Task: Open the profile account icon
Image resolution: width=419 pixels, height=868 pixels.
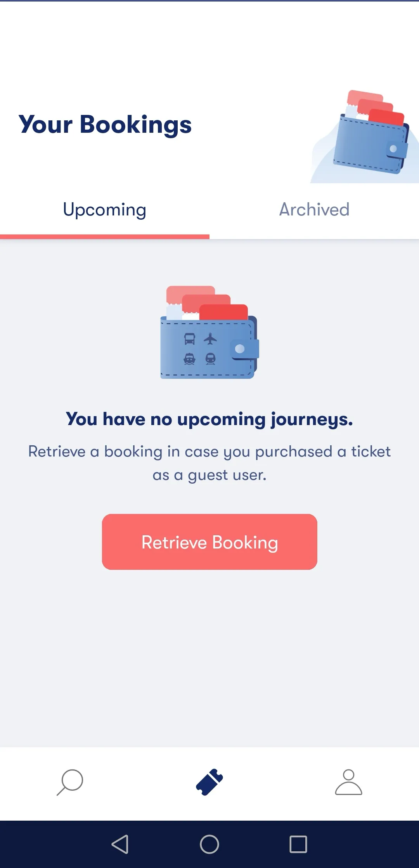Action: [x=348, y=782]
